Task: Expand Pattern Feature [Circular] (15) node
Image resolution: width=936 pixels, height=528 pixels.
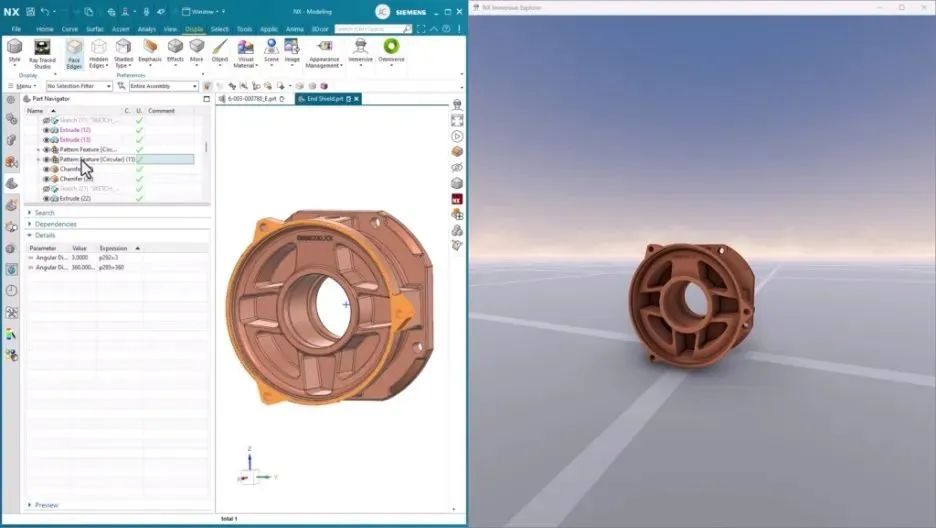Action: (39, 159)
